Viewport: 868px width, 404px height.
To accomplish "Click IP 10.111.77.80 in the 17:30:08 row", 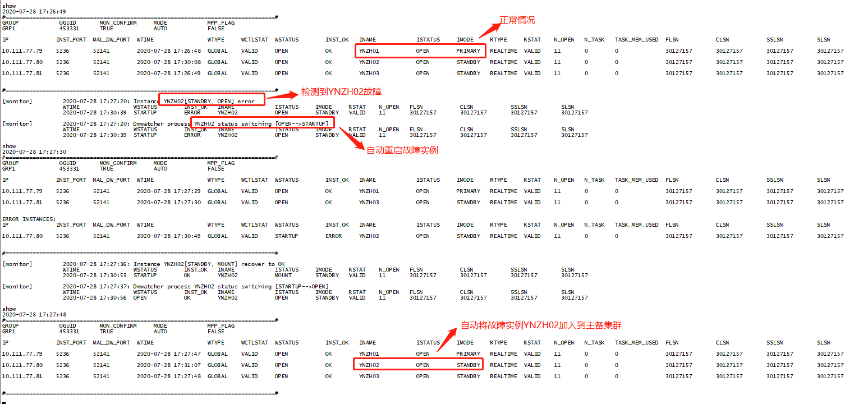I will coord(22,62).
